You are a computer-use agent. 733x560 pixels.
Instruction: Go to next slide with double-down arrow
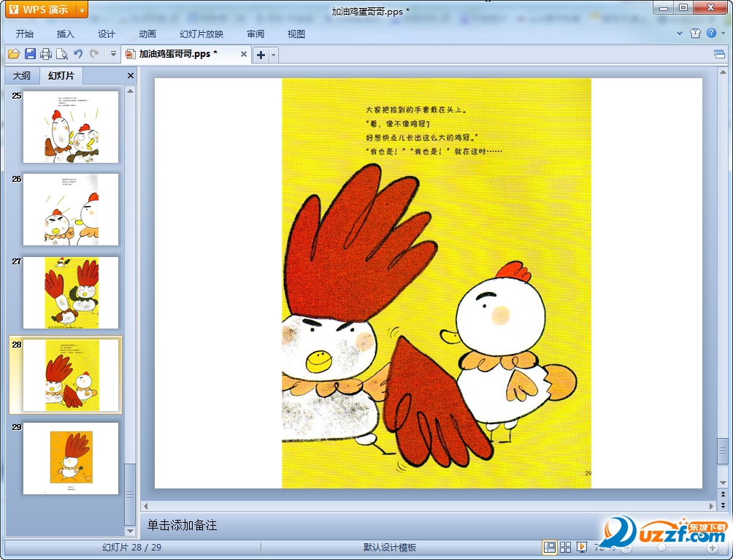(x=723, y=506)
